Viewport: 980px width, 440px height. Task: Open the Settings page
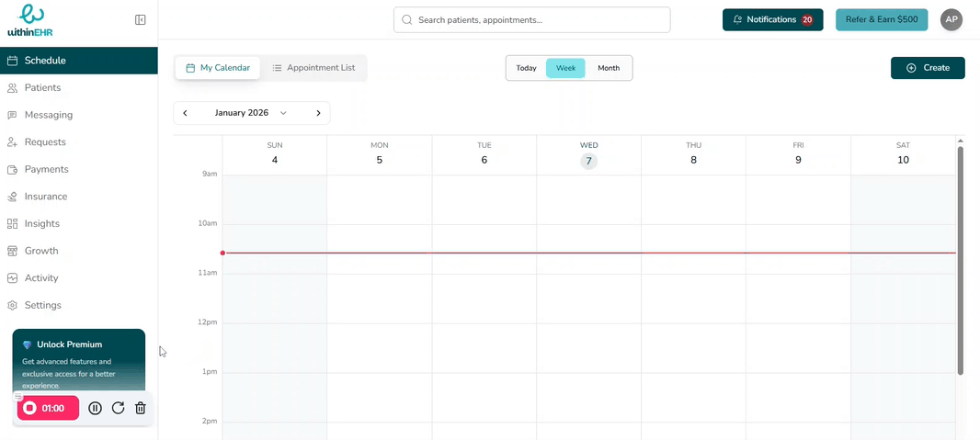coord(42,305)
